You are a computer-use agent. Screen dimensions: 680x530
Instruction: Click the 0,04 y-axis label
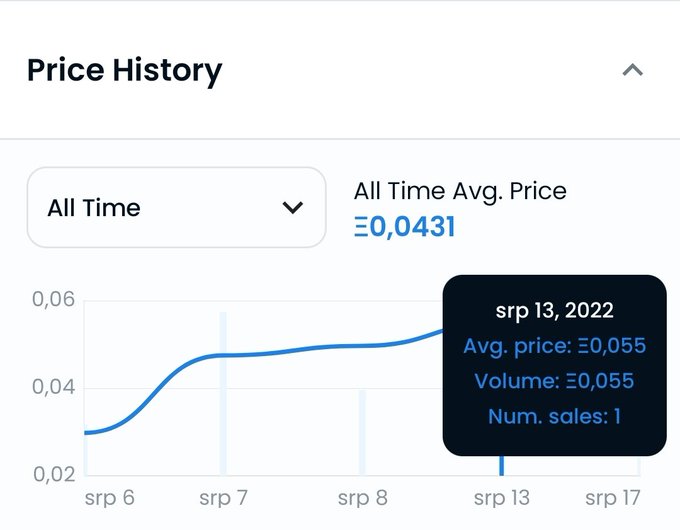54,387
